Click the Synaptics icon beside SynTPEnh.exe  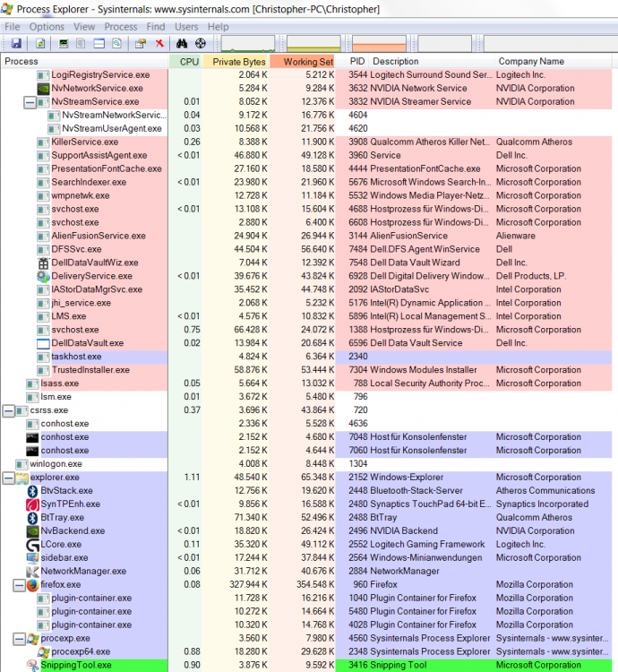(x=32, y=504)
